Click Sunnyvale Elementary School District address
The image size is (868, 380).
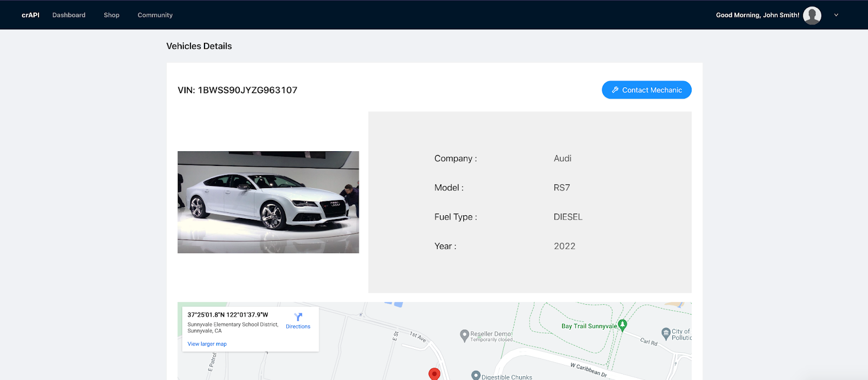[x=233, y=327]
